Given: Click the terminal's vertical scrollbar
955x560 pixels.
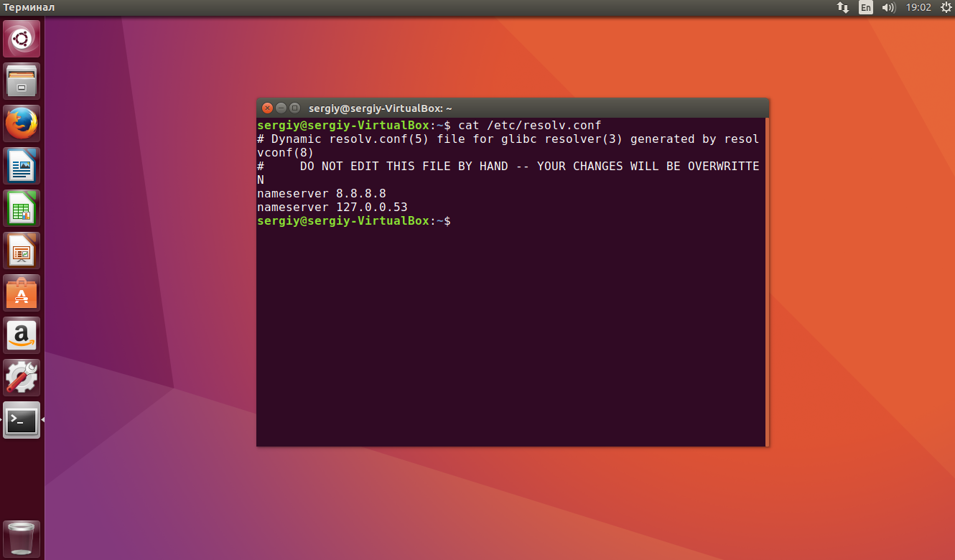Looking at the screenshot, I should tap(767, 281).
